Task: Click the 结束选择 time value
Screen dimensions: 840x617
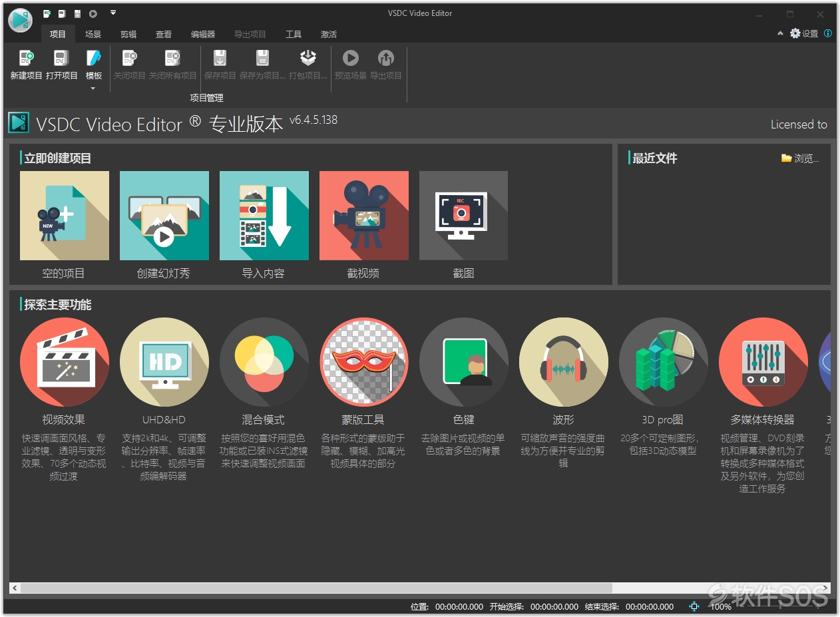Action: [x=650, y=606]
